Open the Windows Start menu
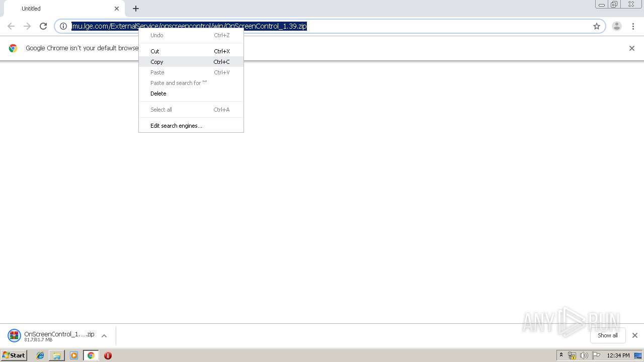The width and height of the screenshot is (644, 362). click(14, 355)
